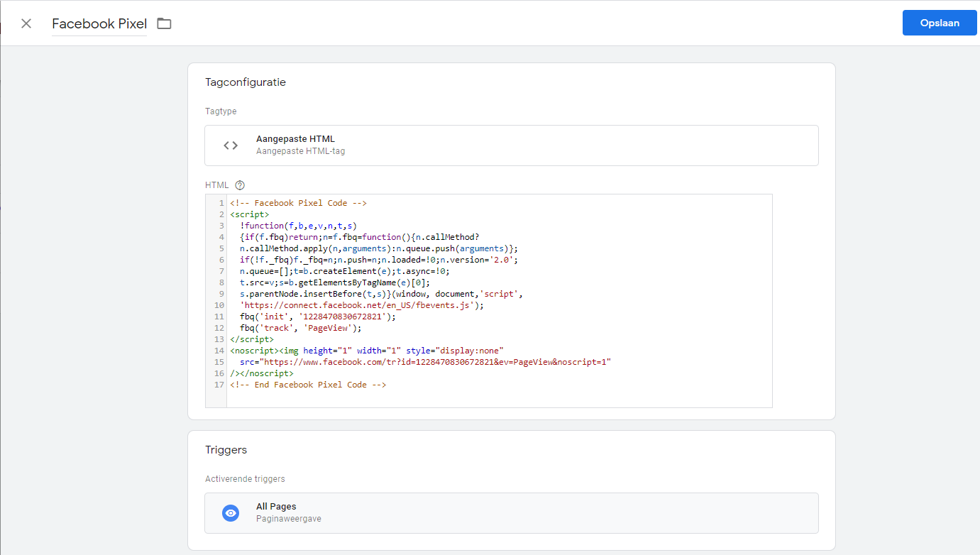Click line number 17 in the gutter
The width and height of the screenshot is (980, 555).
(x=219, y=385)
